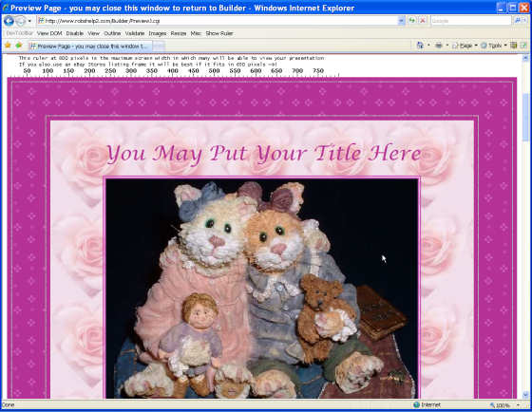Open recent pages dropdown beside Forward arrow

(29, 21)
